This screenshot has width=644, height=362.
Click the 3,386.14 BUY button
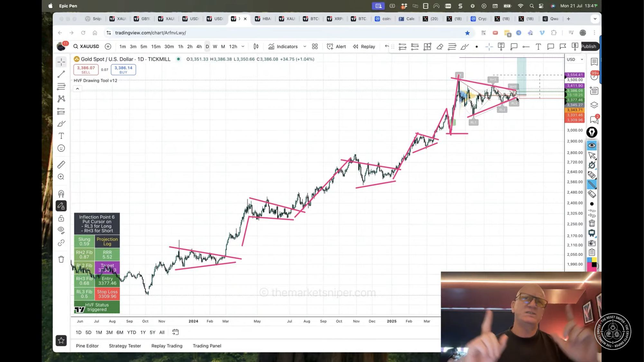point(123,70)
